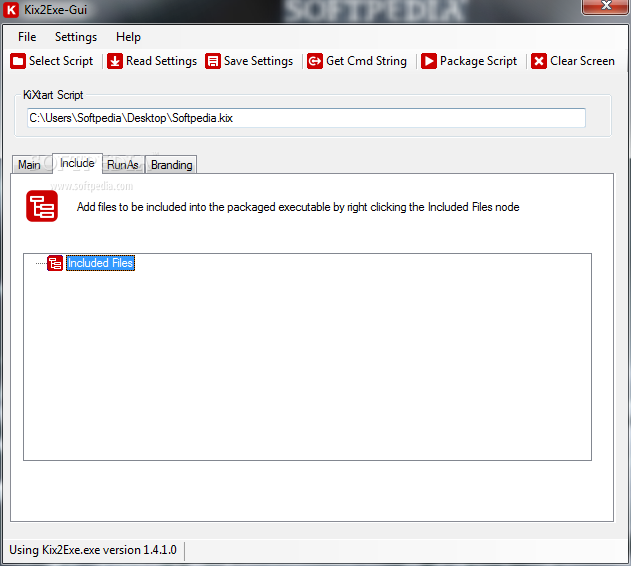This screenshot has height=566, width=631.
Task: Select the Included Files tree node
Action: [x=100, y=263]
